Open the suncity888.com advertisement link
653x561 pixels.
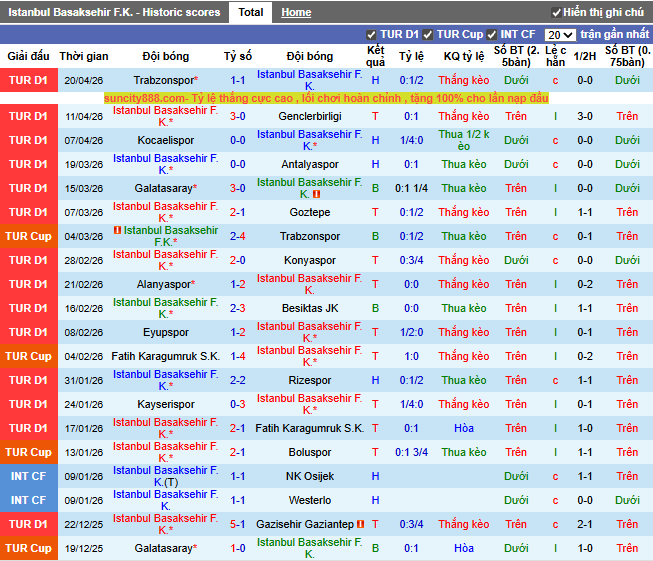(x=326, y=98)
